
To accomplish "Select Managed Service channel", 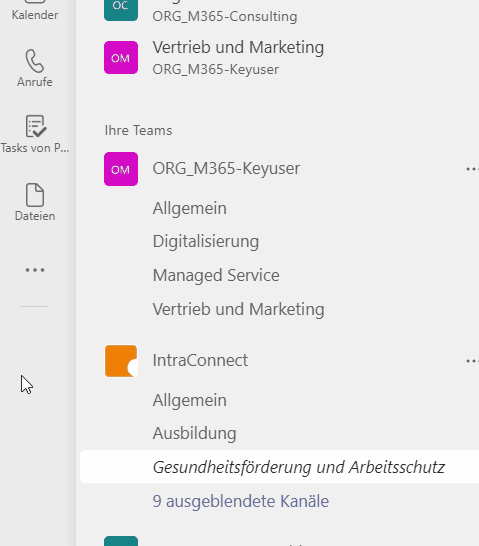I will tap(216, 275).
